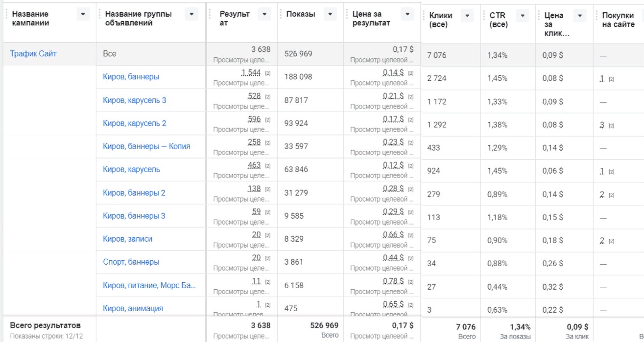Open ad set Киров, баннеры
The image size is (644, 342).
[x=131, y=77]
